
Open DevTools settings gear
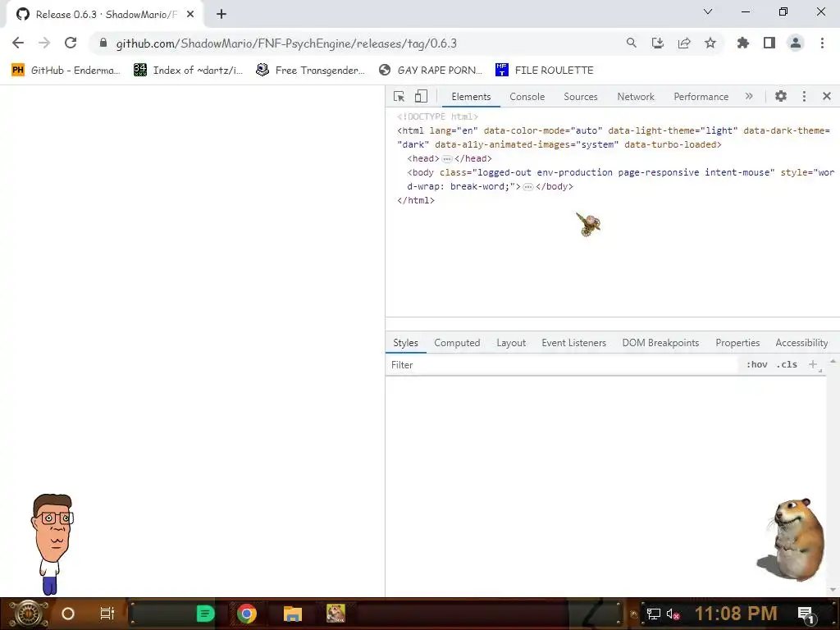tap(781, 97)
